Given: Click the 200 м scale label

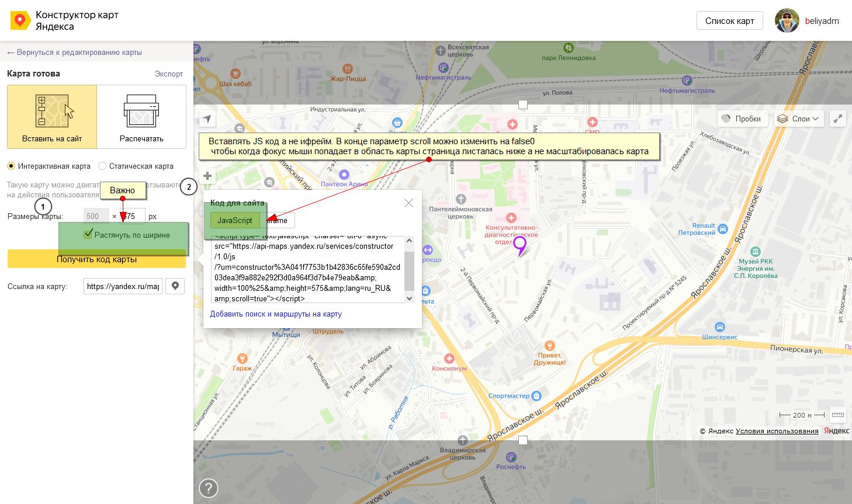Looking at the screenshot, I should click(802, 415).
